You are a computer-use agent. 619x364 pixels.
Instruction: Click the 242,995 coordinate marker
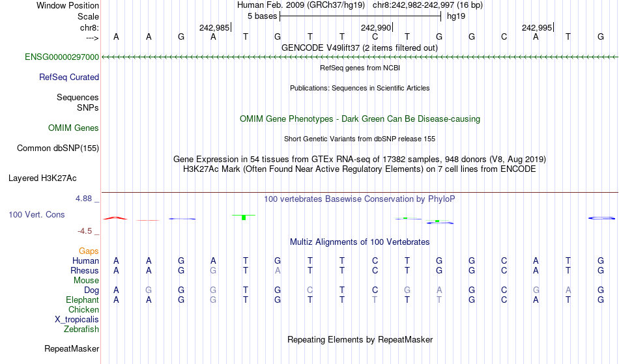pyautogui.click(x=537, y=27)
